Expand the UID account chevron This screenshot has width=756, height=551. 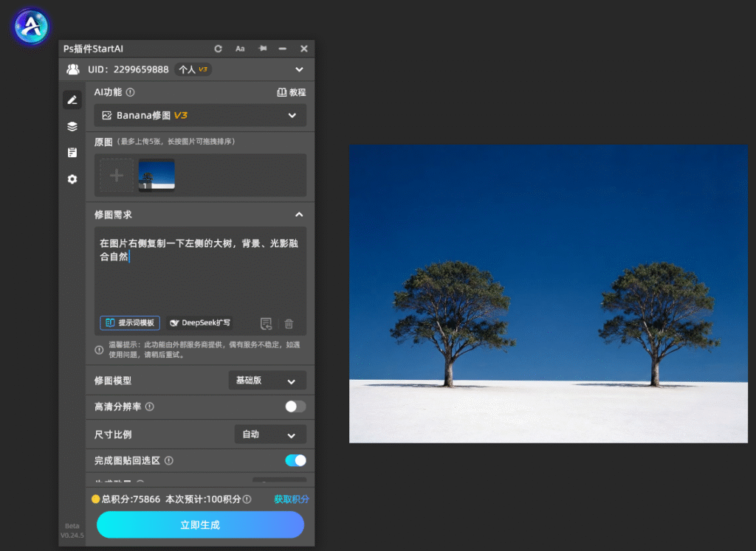[x=299, y=69]
